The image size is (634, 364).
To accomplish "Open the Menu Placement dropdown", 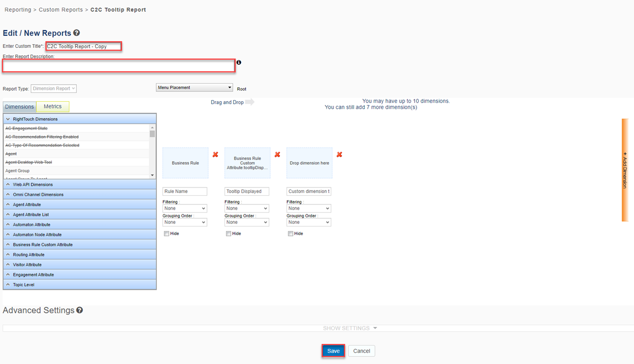I will tap(194, 88).
